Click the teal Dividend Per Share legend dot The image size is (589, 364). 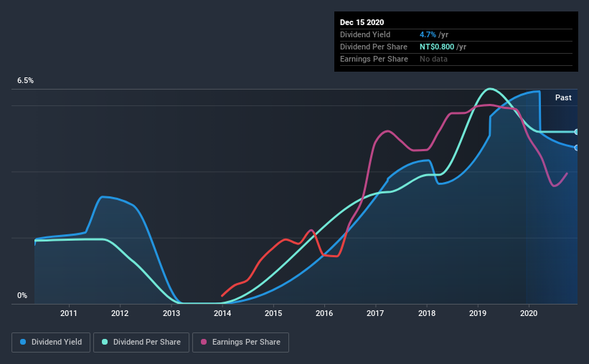(105, 342)
